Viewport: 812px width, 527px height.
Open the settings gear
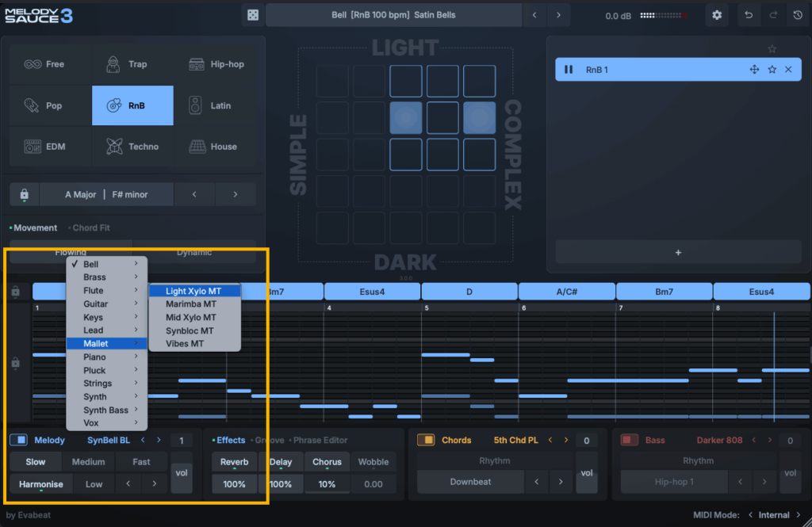click(717, 15)
